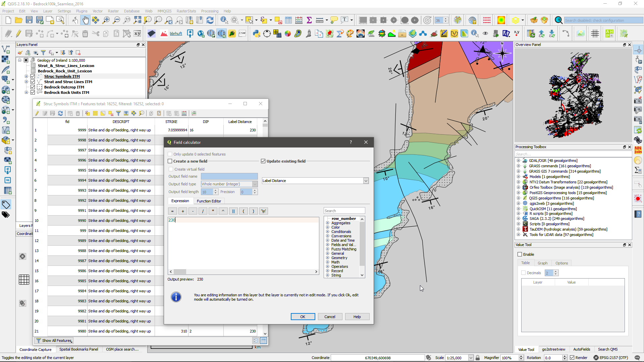
Task: Click the horizontal scrollbar in expression box
Action: pos(243,271)
